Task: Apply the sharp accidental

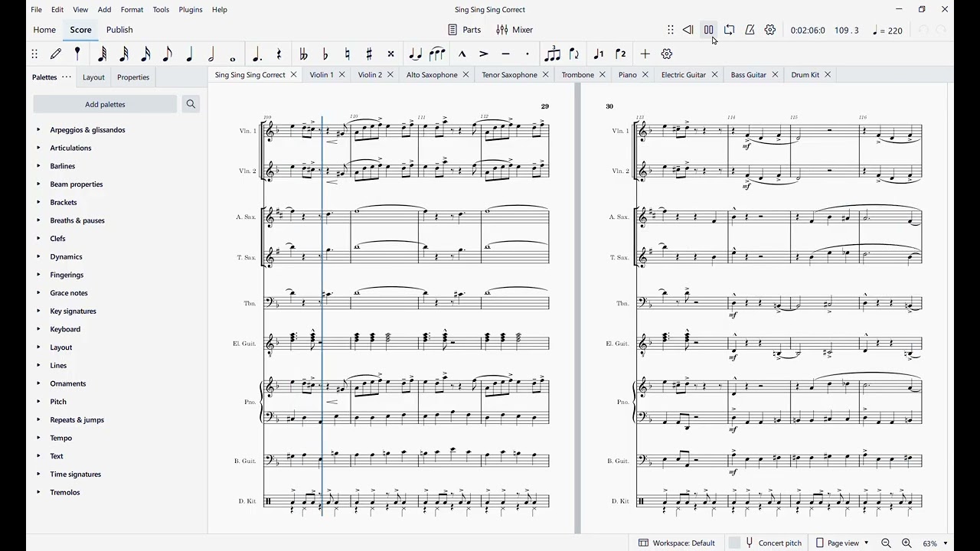Action: (369, 54)
